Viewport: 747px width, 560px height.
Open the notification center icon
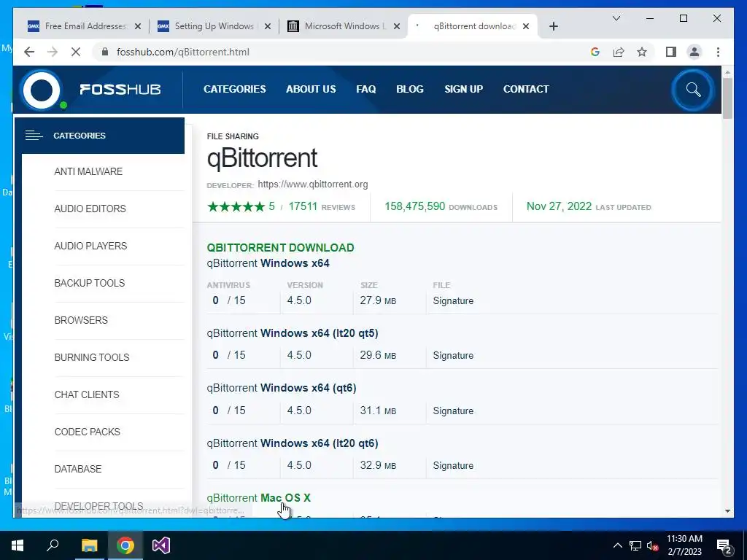coord(724,546)
